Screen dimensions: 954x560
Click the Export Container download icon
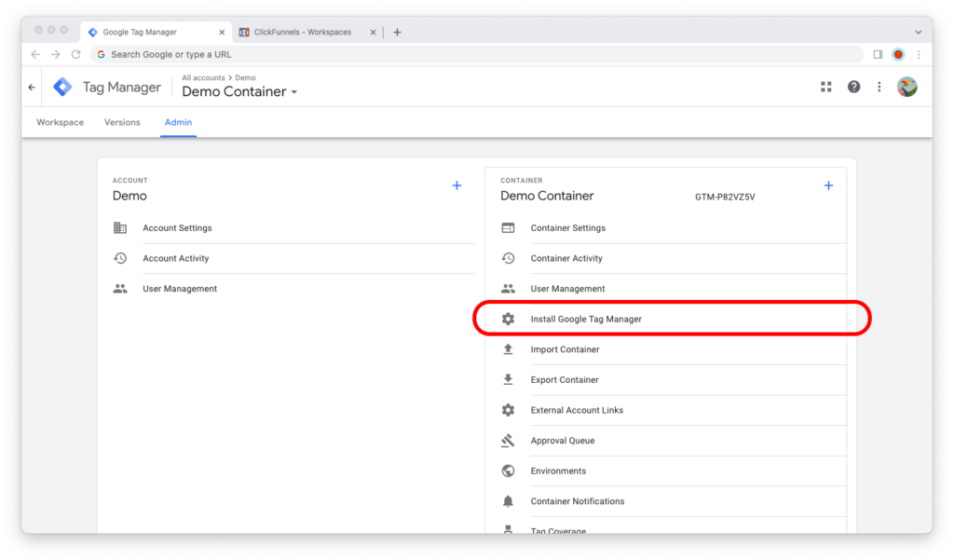coord(508,380)
